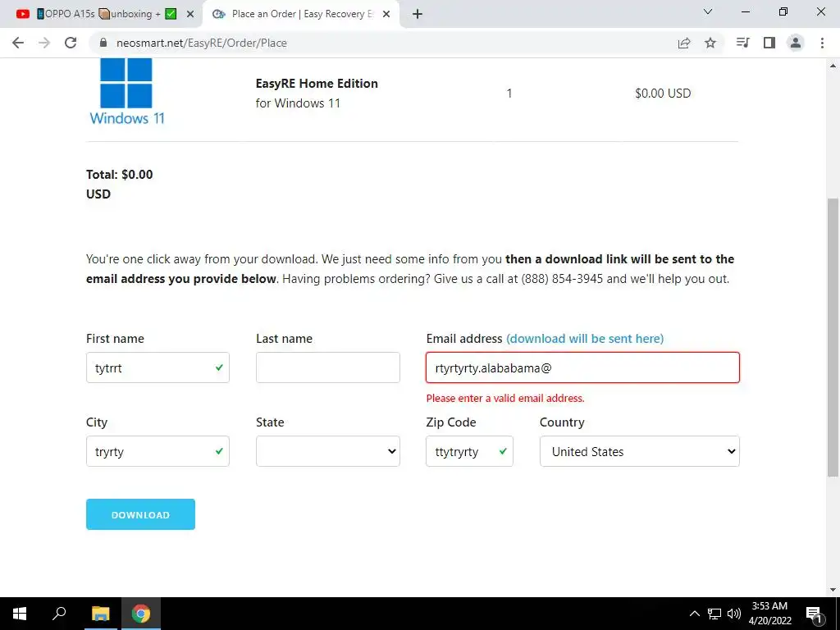
Task: Toggle browser side panel icon
Action: coord(769,43)
